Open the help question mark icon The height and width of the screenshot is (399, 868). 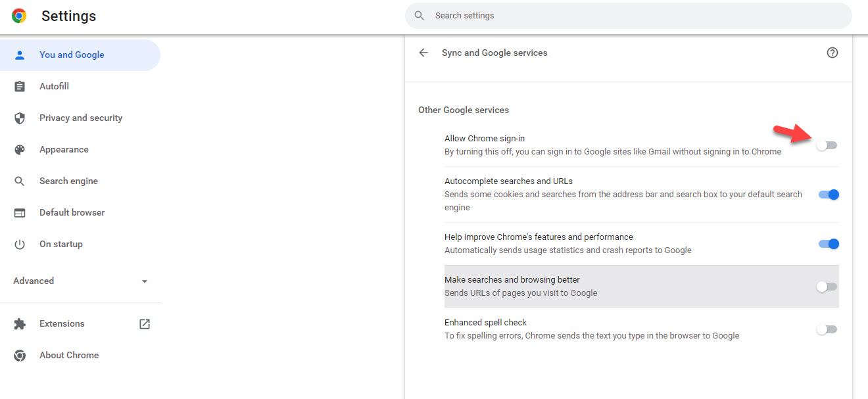point(832,53)
